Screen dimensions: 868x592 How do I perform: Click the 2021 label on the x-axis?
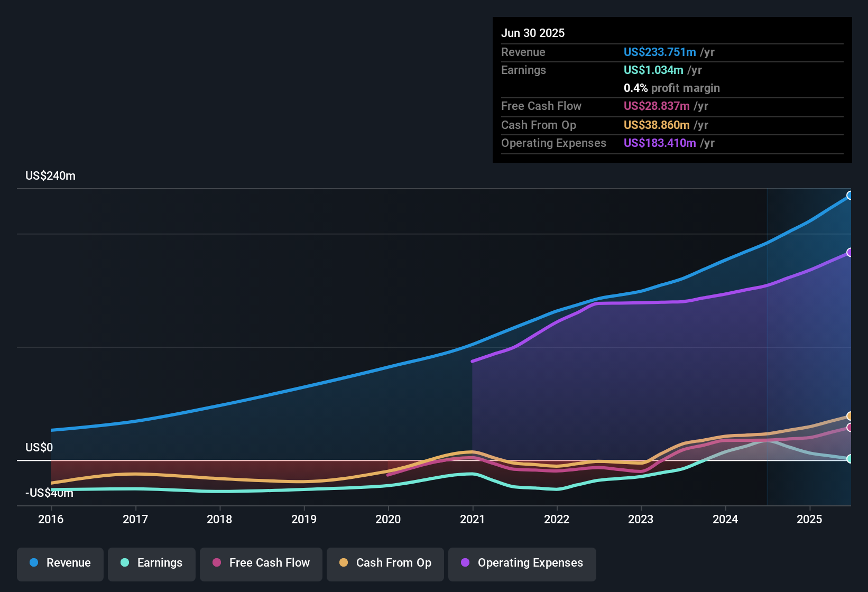[473, 520]
